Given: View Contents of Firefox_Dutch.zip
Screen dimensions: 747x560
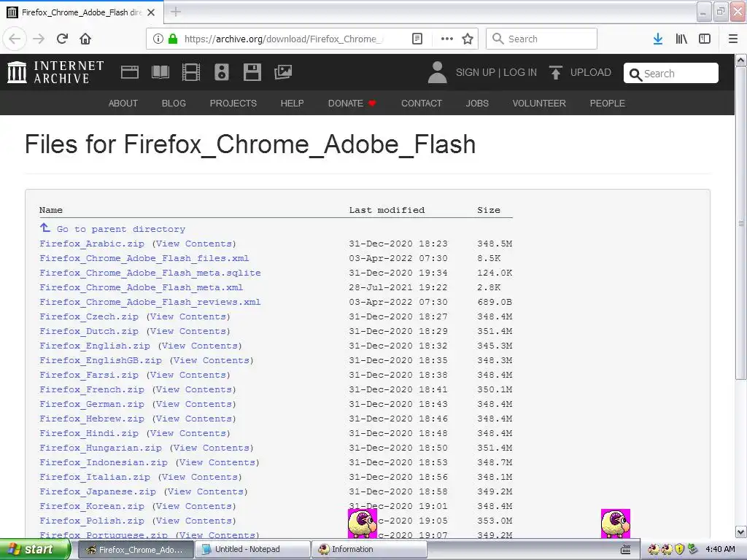Looking at the screenshot, I should point(188,332).
